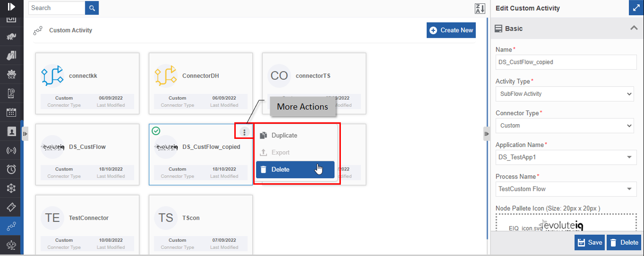This screenshot has width=644, height=256.
Task: Open the broadcast signal icon in the sidebar
Action: [11, 151]
